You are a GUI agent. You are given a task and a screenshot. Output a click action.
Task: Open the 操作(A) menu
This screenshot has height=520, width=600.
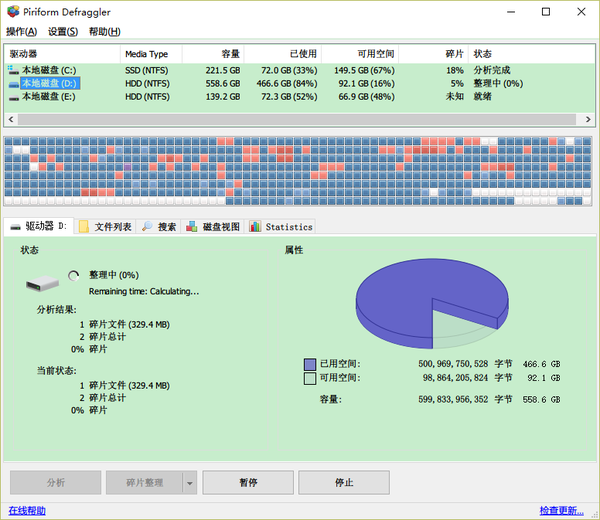21,31
